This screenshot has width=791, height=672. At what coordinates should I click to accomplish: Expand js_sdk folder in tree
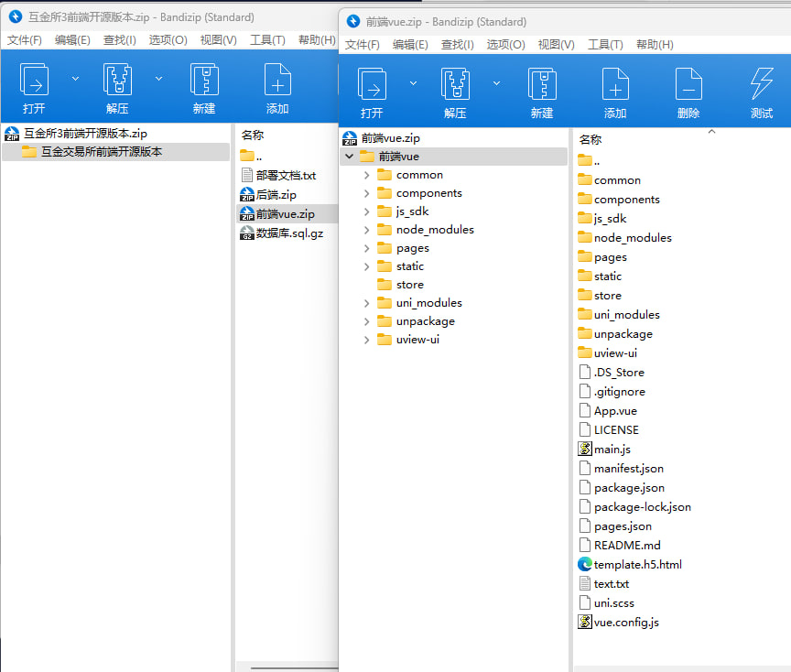click(367, 211)
